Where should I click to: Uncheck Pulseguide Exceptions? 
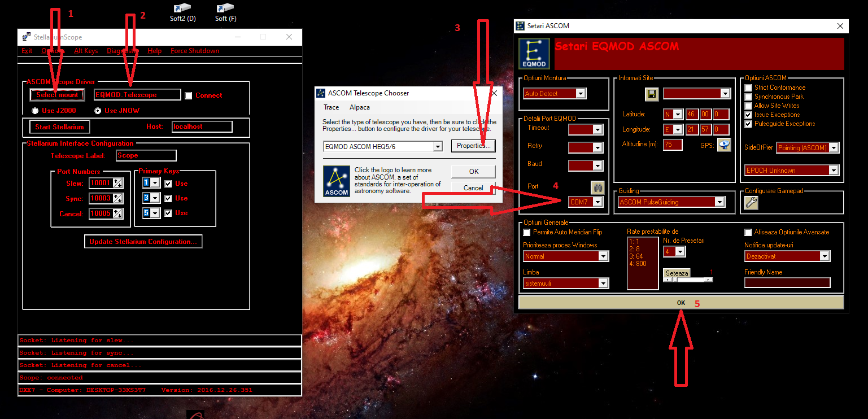(x=749, y=124)
